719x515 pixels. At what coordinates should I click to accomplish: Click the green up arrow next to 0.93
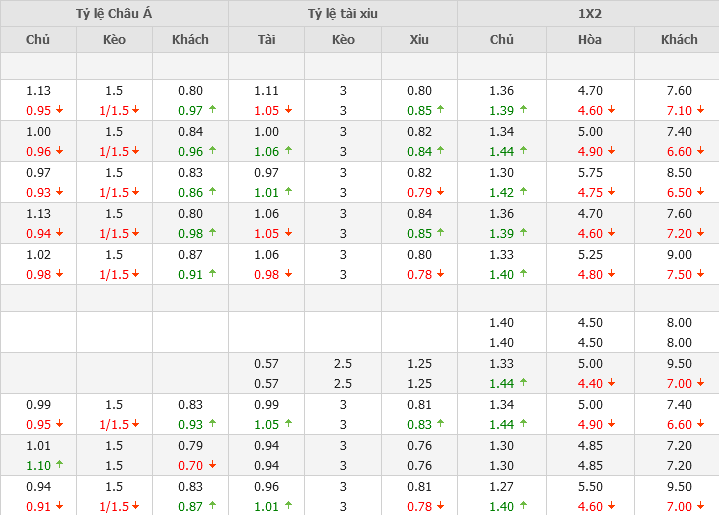click(212, 424)
